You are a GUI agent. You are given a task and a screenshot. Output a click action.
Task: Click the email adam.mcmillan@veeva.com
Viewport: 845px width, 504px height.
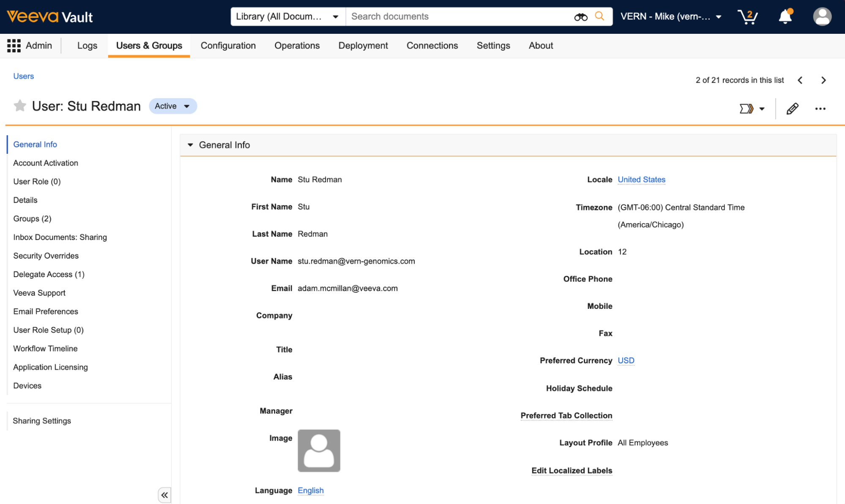(347, 288)
